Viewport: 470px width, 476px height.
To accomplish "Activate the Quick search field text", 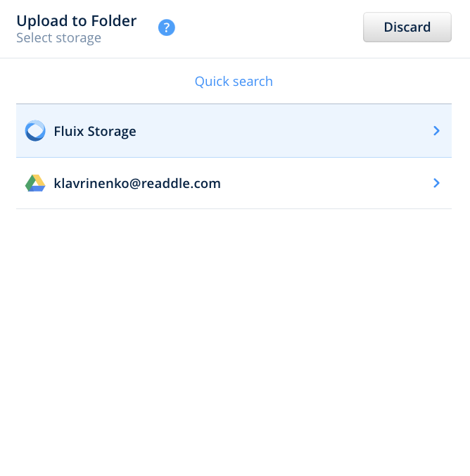I will pyautogui.click(x=234, y=82).
